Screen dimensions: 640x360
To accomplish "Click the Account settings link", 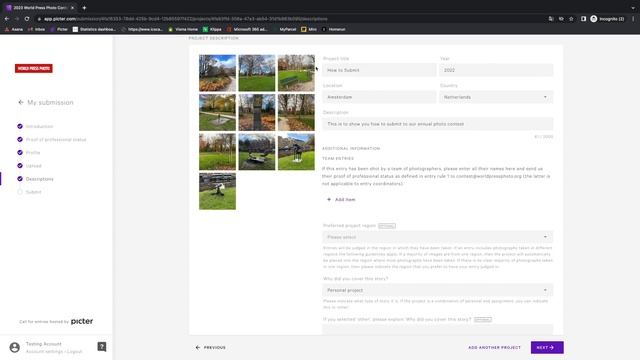I will coord(44,351).
